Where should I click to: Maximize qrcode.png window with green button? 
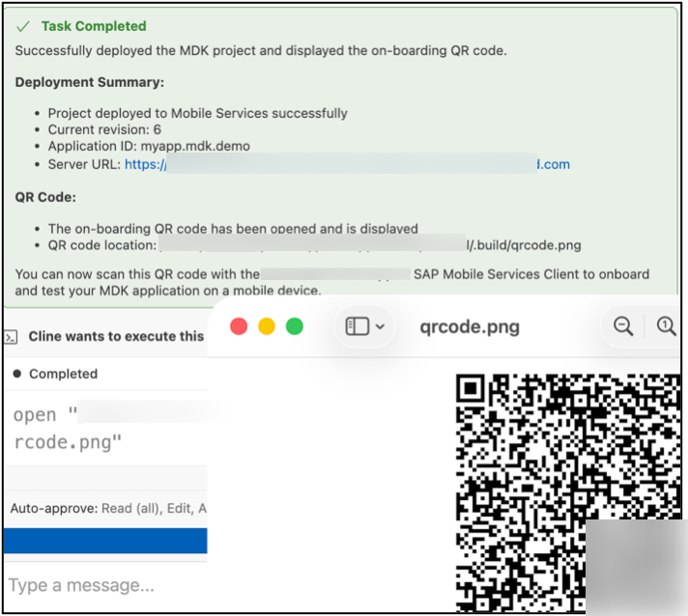pos(295,326)
